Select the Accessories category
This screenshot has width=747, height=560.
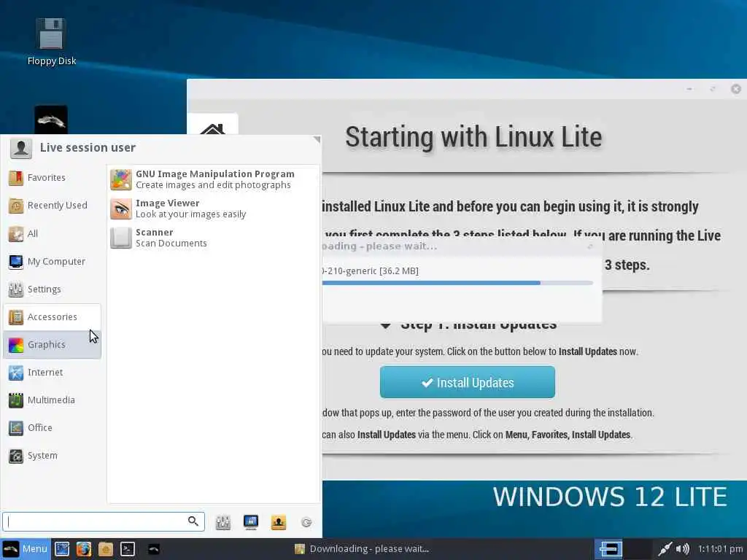pyautogui.click(x=52, y=316)
